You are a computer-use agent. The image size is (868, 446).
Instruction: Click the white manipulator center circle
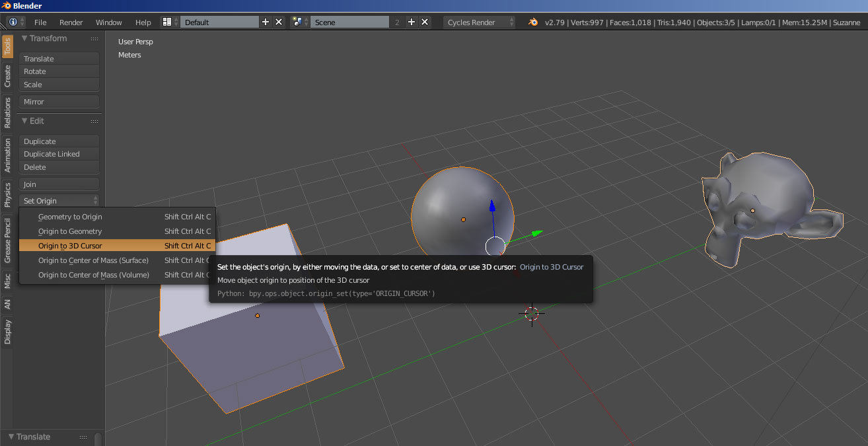[x=495, y=246]
